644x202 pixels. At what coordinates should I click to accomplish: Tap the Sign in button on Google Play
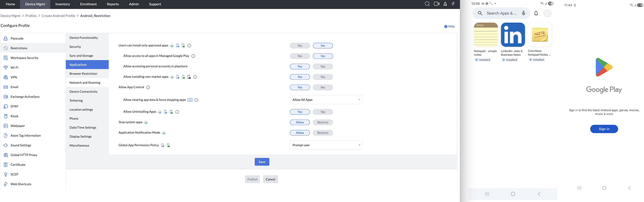coord(604,129)
